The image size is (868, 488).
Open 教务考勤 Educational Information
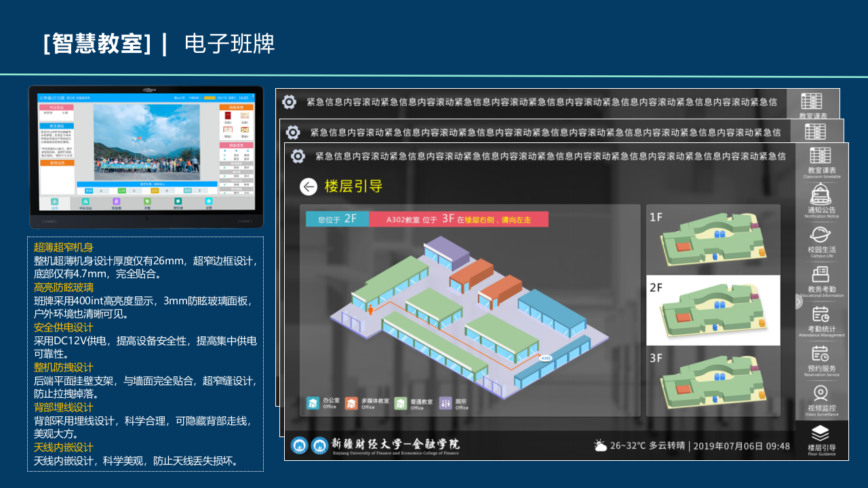click(x=820, y=279)
